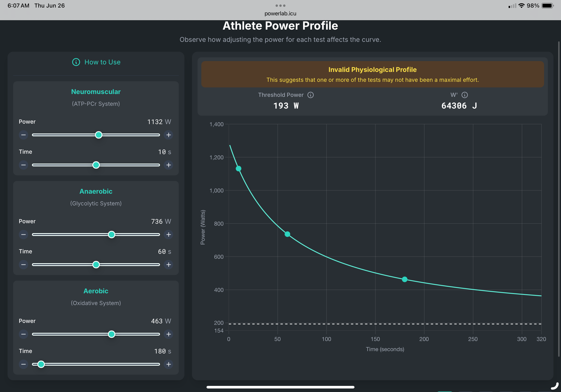The width and height of the screenshot is (561, 392).
Task: Open the three-dot multitasking menu
Action: (x=280, y=5)
